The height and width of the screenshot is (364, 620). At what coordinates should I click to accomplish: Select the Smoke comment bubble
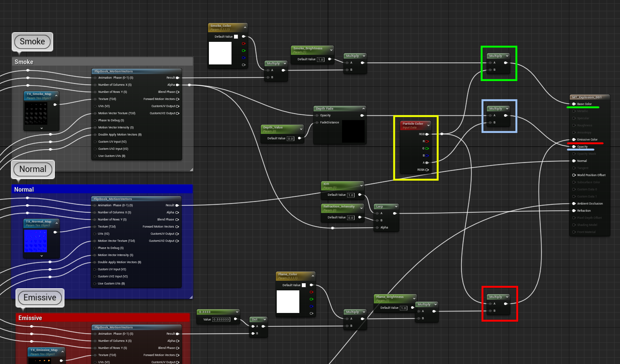[32, 41]
